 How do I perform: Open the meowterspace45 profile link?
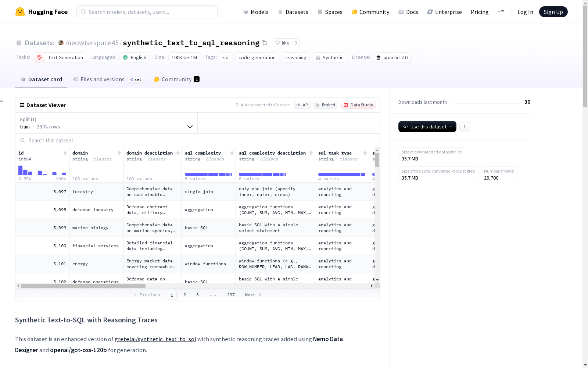coord(92,43)
